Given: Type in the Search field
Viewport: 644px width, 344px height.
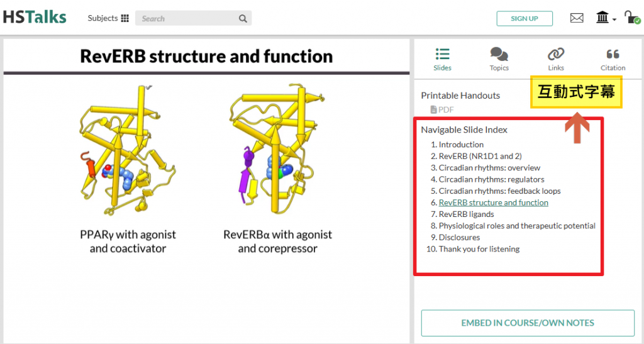Looking at the screenshot, I should [186, 19].
